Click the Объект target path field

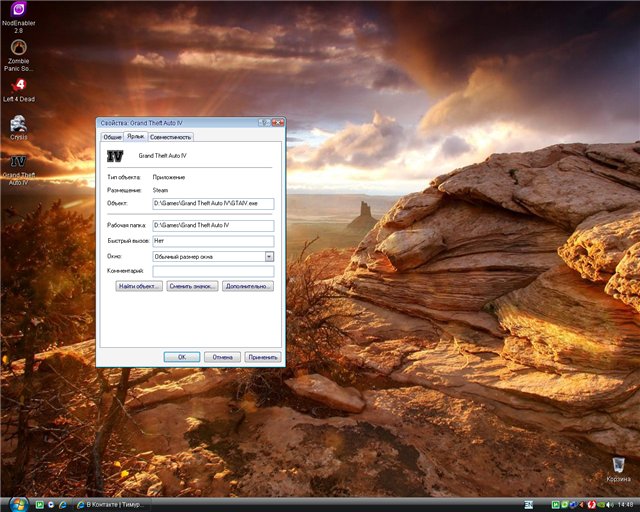tap(213, 203)
